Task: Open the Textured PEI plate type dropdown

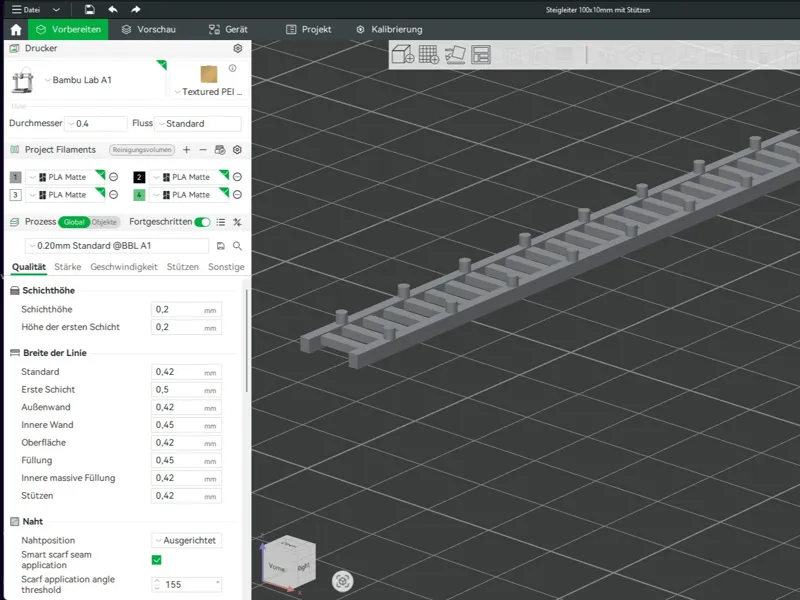Action: pyautogui.click(x=177, y=92)
